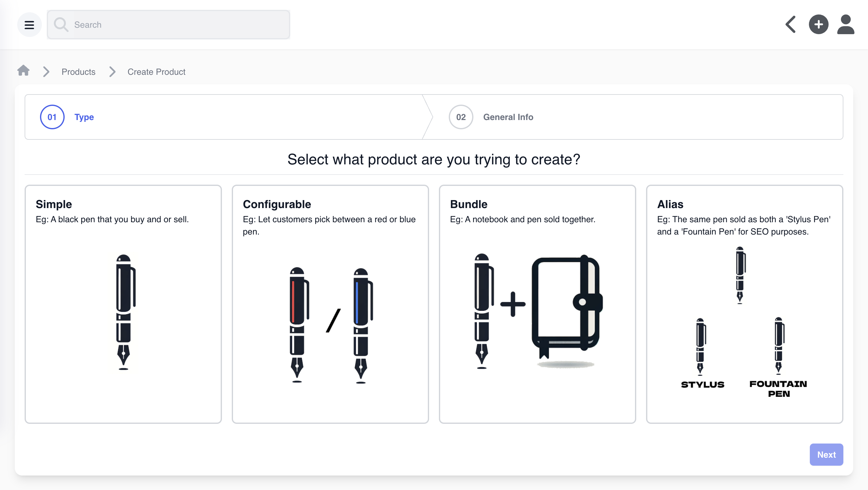Click the Create Product breadcrumb
Screen dimensions: 868x490
coord(156,72)
